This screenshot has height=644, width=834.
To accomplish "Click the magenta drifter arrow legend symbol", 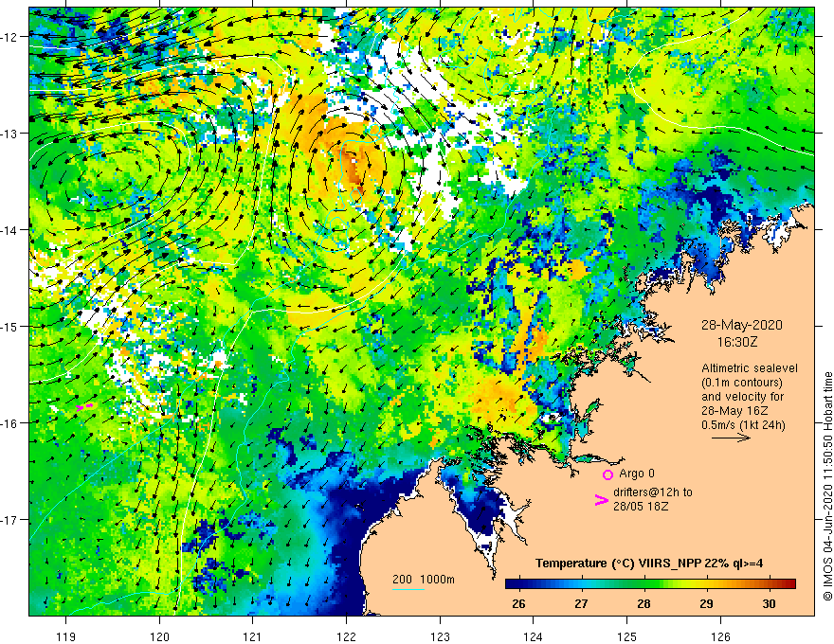I will (x=601, y=500).
